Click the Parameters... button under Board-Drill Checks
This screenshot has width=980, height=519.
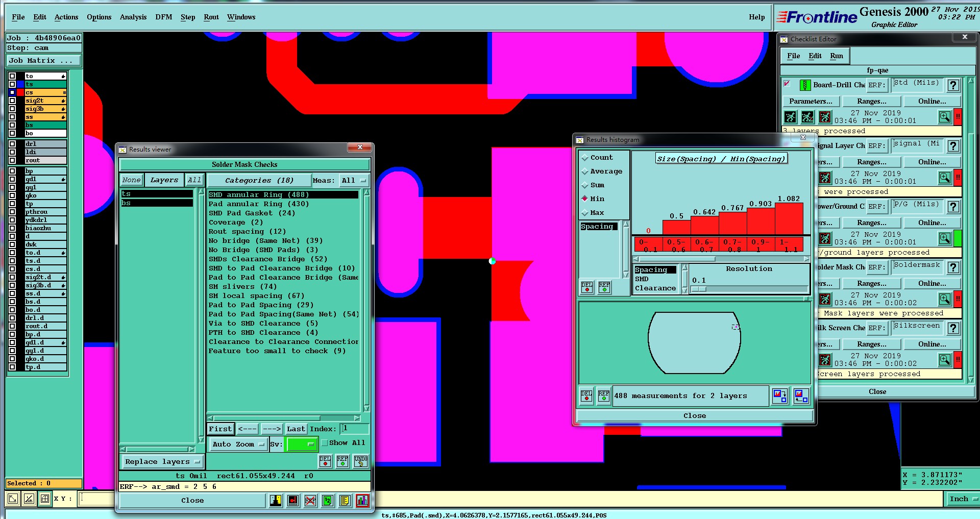click(811, 102)
